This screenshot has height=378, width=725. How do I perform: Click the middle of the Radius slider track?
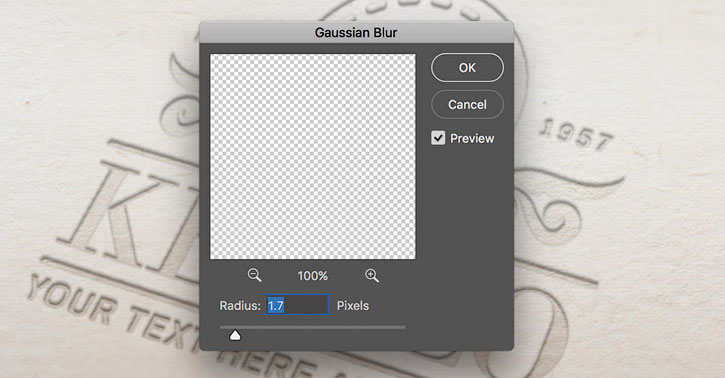pyautogui.click(x=313, y=327)
